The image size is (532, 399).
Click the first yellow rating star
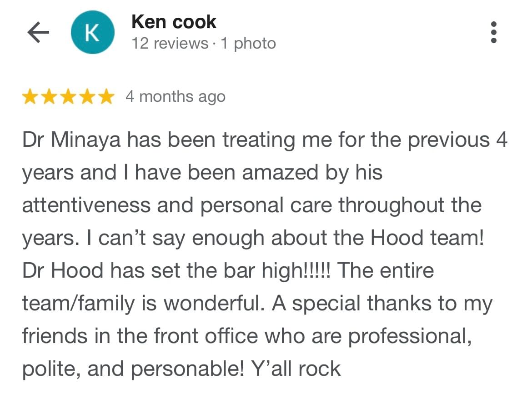[30, 97]
